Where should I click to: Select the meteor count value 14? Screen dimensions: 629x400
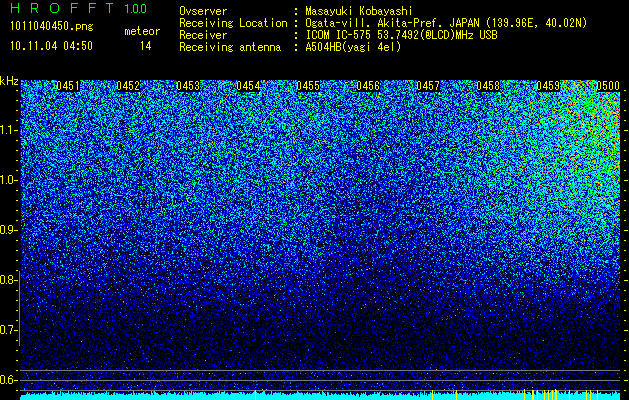coord(146,46)
